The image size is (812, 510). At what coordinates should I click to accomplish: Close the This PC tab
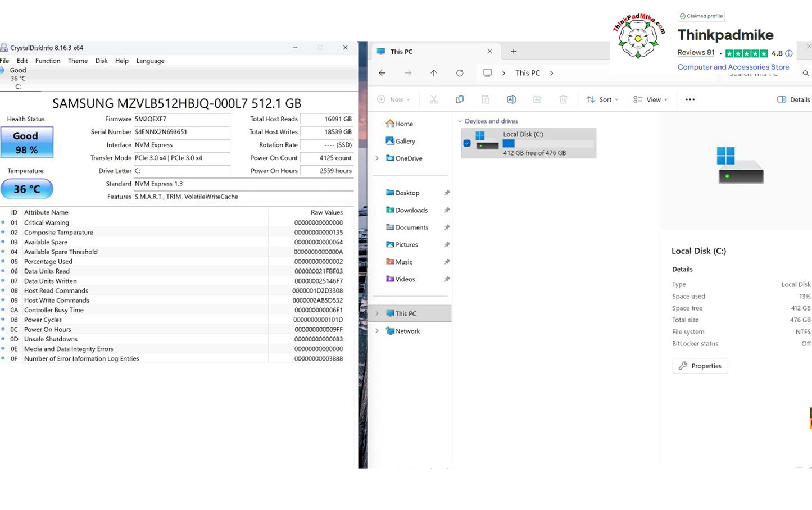489,51
